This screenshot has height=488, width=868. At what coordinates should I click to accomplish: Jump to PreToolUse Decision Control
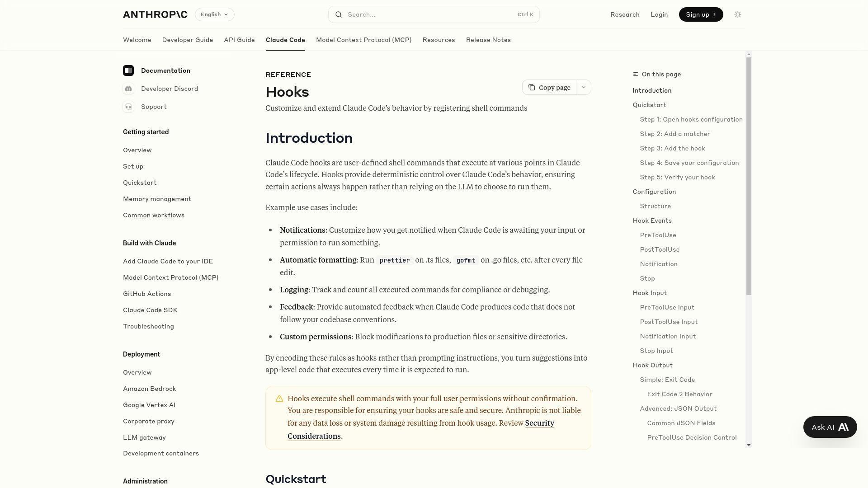(692, 437)
